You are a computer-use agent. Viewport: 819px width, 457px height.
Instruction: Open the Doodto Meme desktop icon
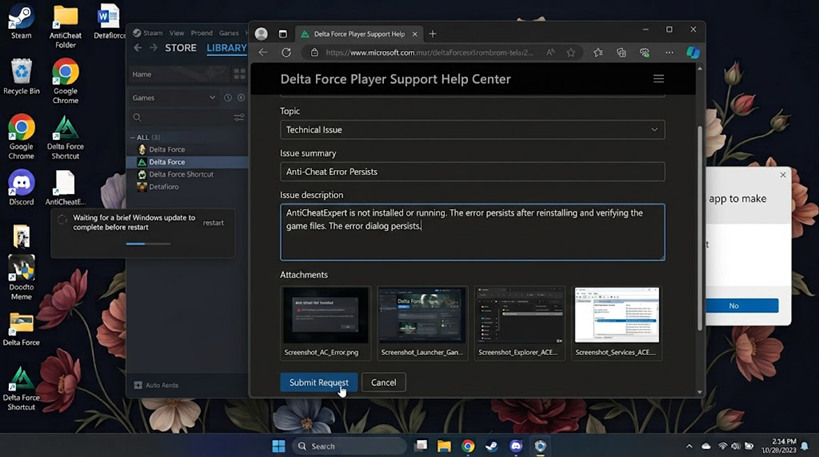(21, 277)
